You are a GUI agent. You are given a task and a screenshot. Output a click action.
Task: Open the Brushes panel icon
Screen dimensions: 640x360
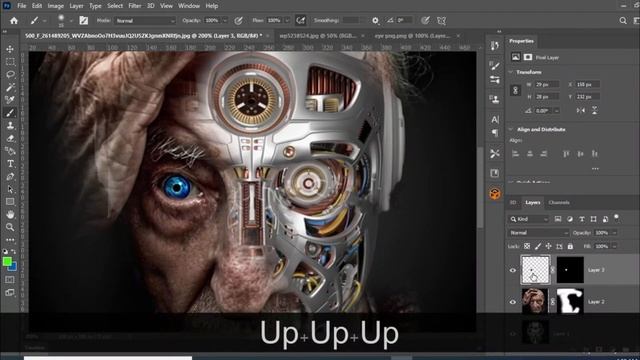pyautogui.click(x=495, y=66)
